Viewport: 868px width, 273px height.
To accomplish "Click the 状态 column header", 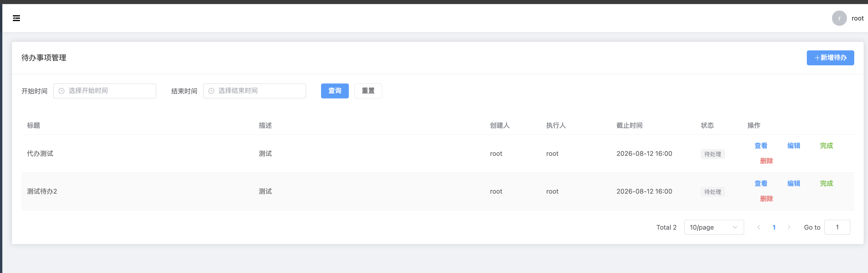I will (x=707, y=126).
